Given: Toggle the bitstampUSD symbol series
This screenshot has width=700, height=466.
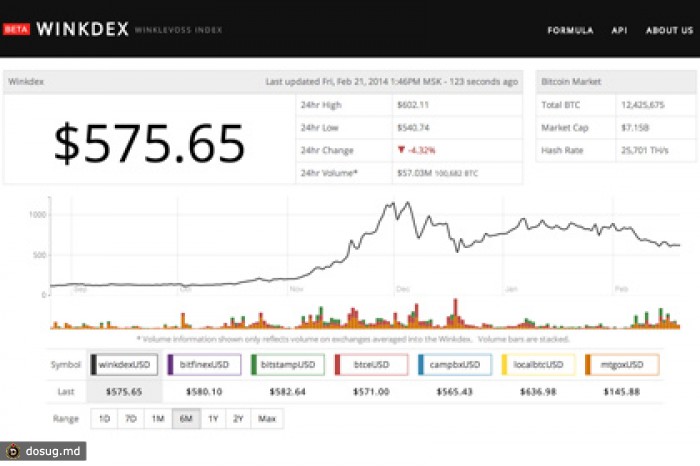Looking at the screenshot, I should (288, 365).
